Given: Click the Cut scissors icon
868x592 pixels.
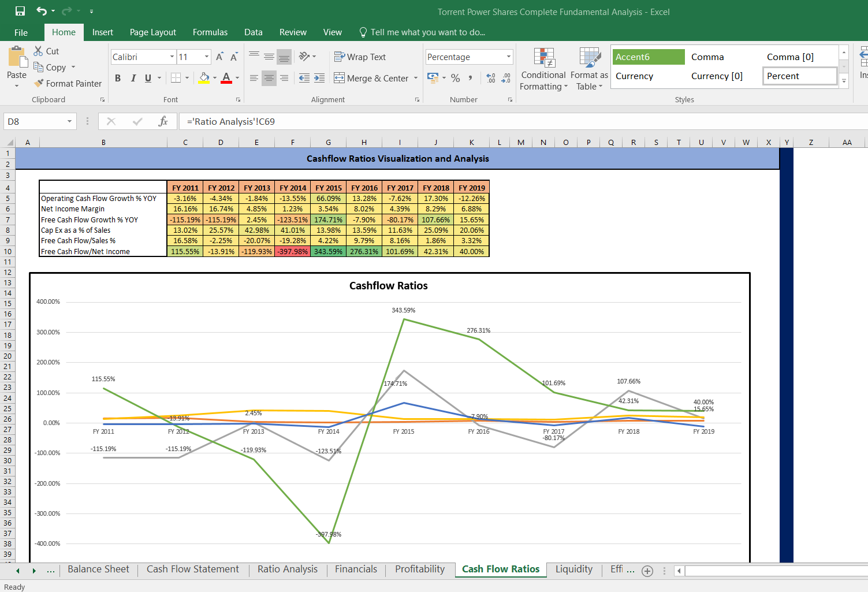Looking at the screenshot, I should 39,51.
